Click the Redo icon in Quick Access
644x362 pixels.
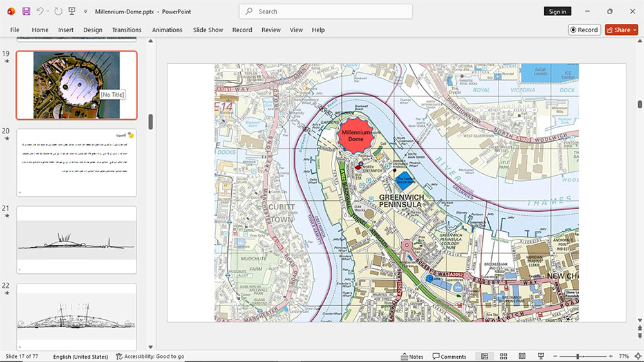coord(59,12)
